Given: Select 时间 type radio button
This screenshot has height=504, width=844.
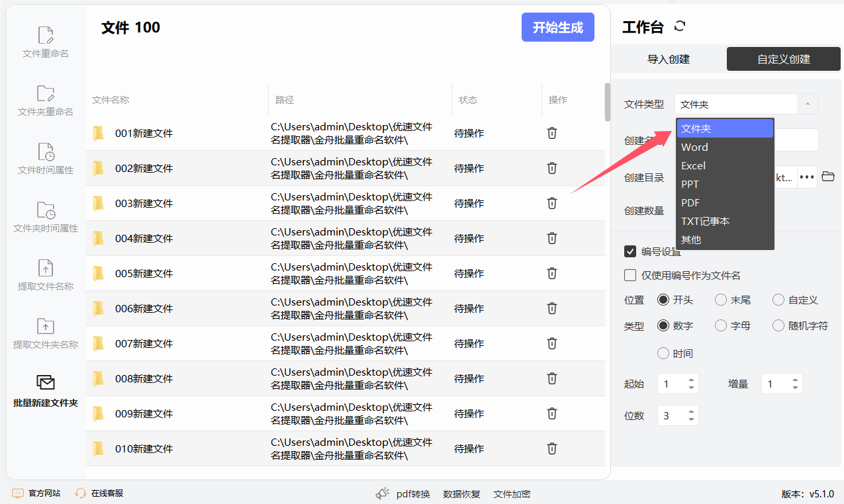Looking at the screenshot, I should [x=663, y=353].
